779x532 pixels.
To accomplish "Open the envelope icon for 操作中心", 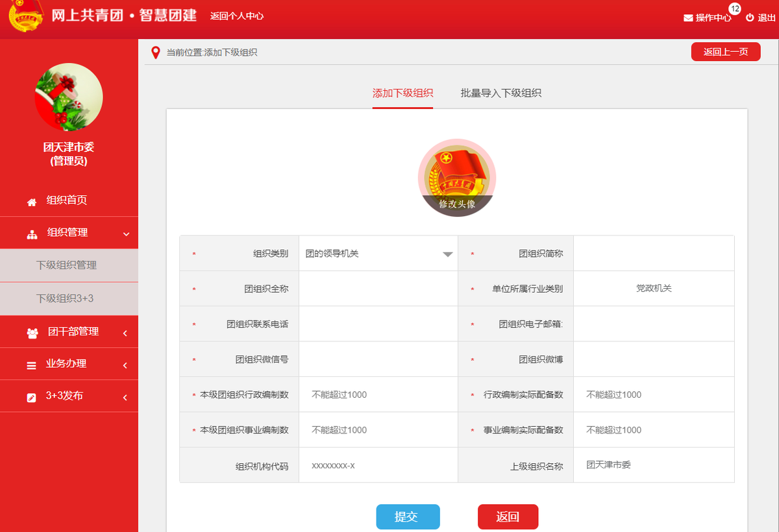I will [x=688, y=18].
